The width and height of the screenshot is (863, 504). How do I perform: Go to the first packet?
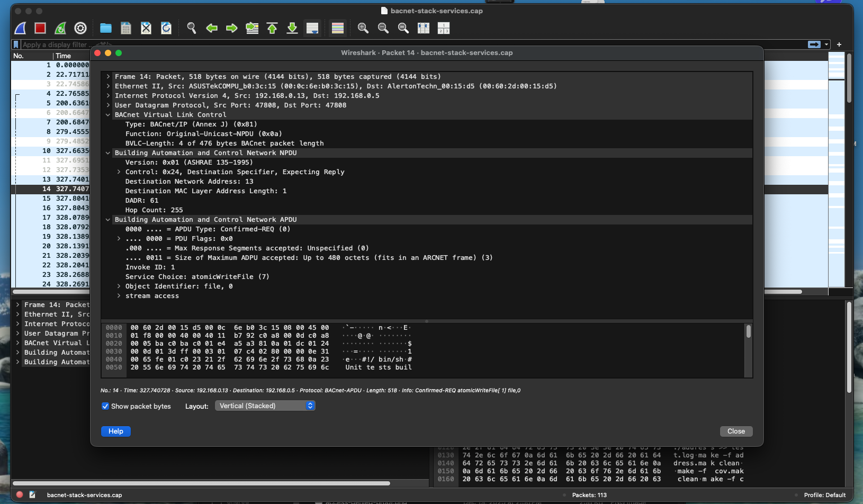[272, 28]
